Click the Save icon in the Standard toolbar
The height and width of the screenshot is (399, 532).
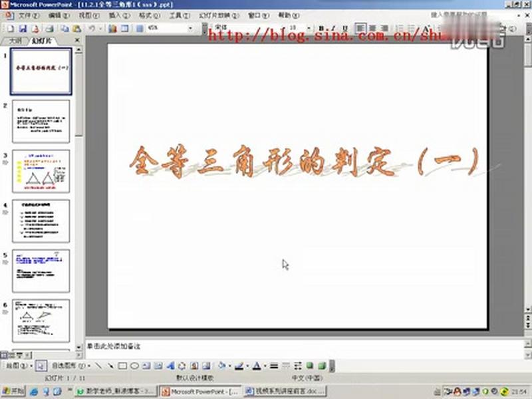(x=24, y=29)
